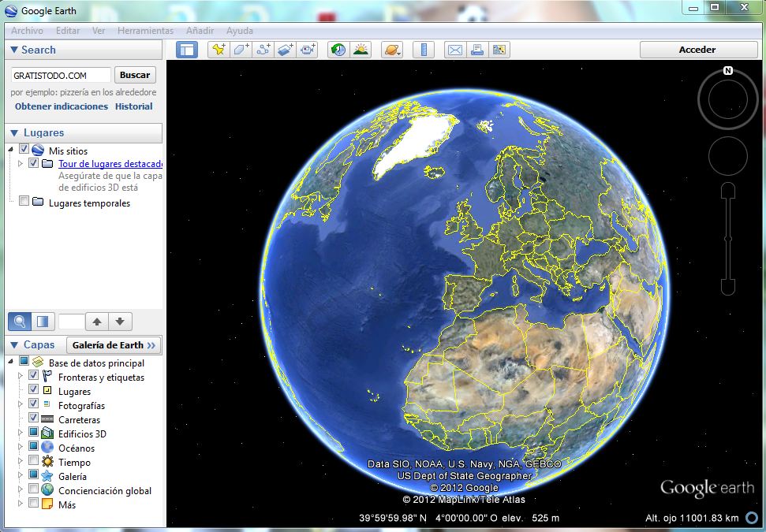Click the streaming status circle icon
Screen dimensions: 766x532
(752, 518)
